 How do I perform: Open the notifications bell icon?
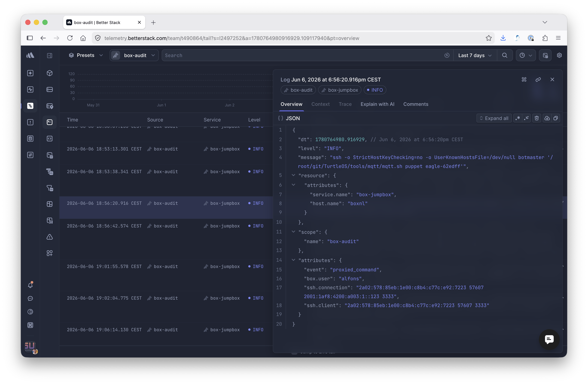(x=30, y=285)
